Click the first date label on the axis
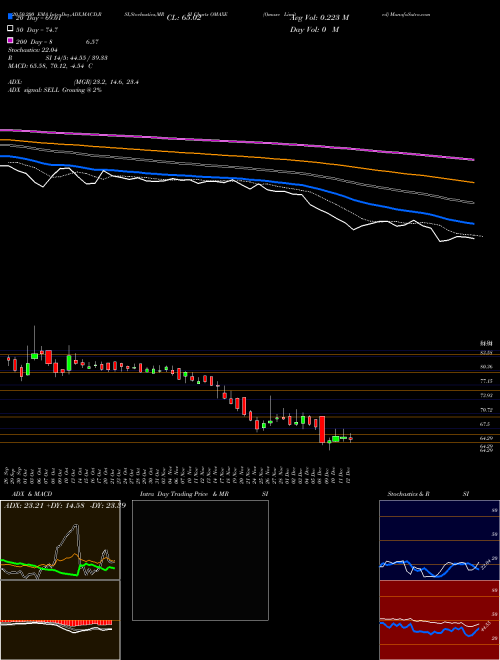 (x=8, y=474)
